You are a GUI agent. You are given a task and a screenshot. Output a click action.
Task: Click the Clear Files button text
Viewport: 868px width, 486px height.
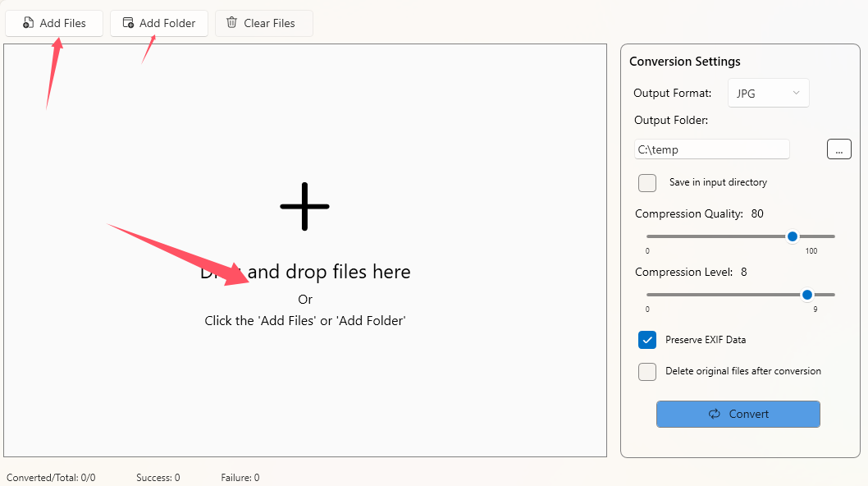click(269, 23)
